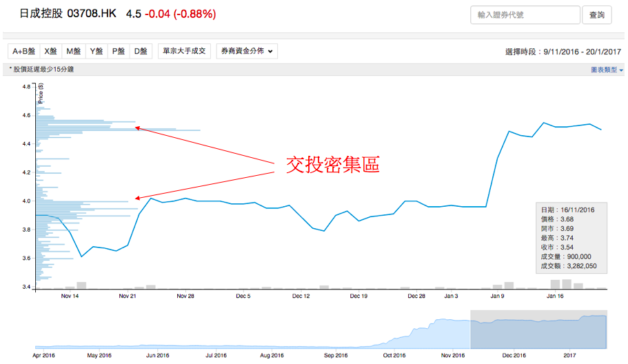Click the shaded range selector in navigator
The width and height of the screenshot is (628, 364).
(538, 330)
